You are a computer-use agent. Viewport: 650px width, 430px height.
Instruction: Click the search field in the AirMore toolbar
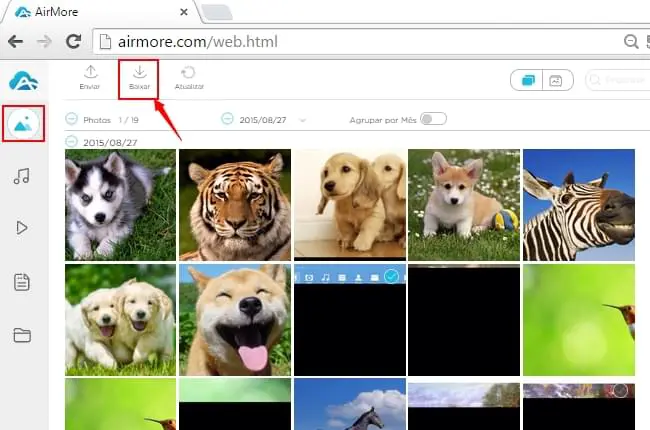tap(618, 80)
